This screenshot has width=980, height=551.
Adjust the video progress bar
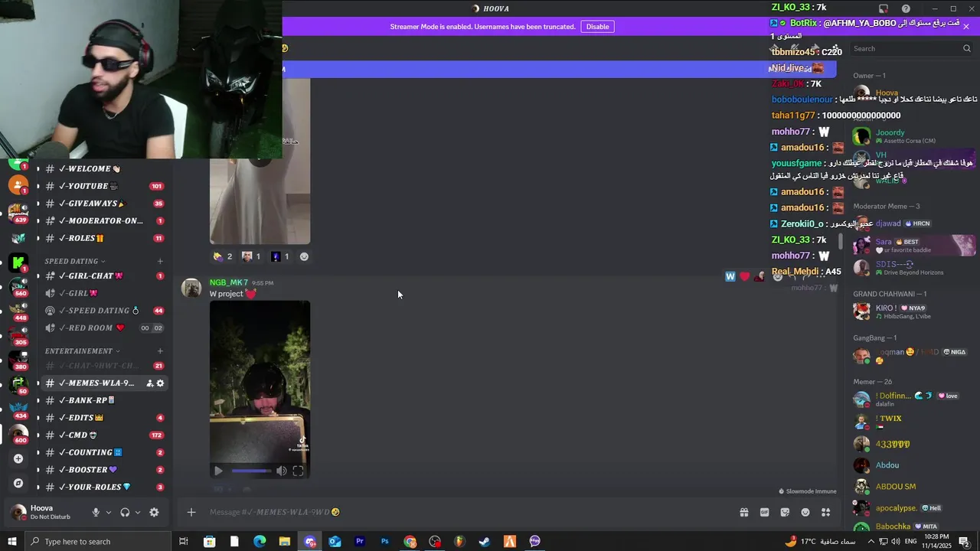click(252, 471)
